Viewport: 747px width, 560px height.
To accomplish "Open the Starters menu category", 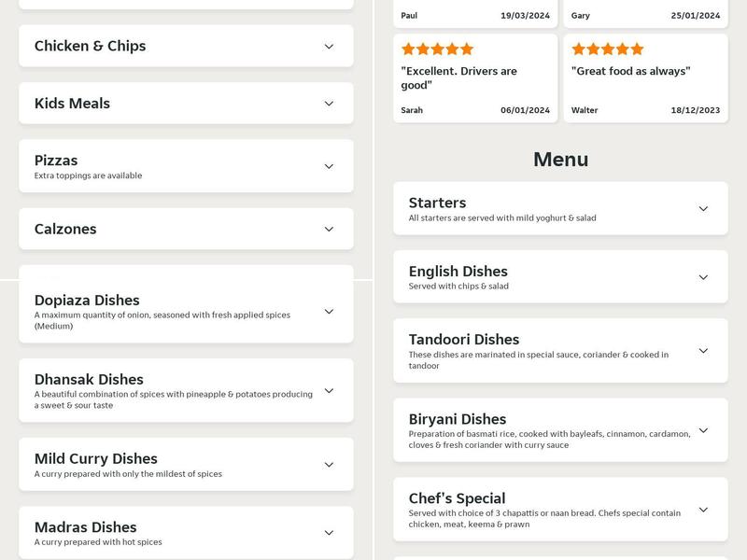I will point(560,209).
